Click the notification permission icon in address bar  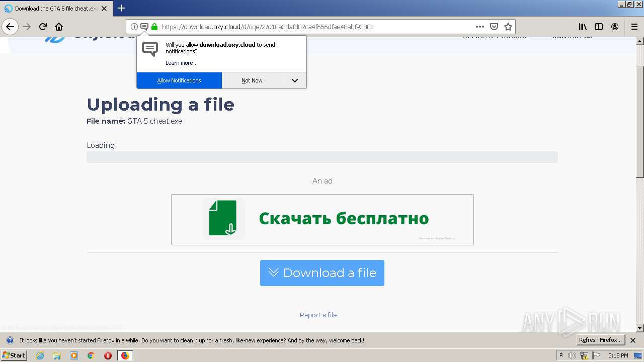point(144,27)
